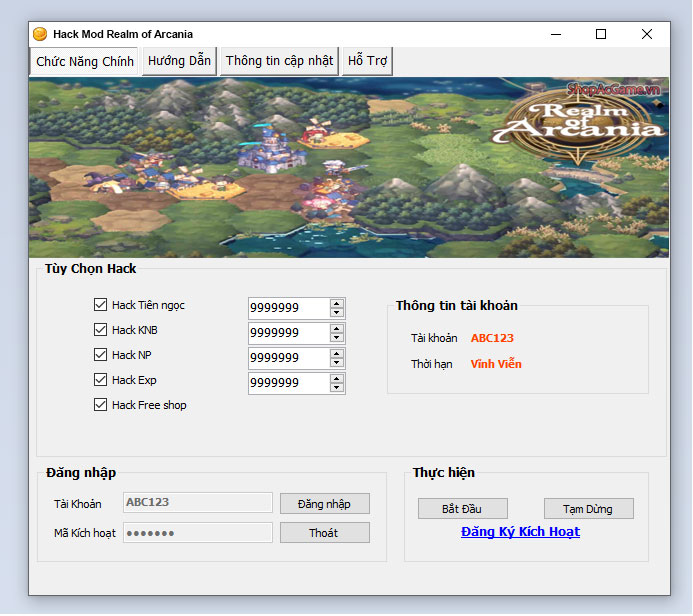693x616 pixels.
Task: Minimize the Hack Mod window
Action: tap(556, 34)
